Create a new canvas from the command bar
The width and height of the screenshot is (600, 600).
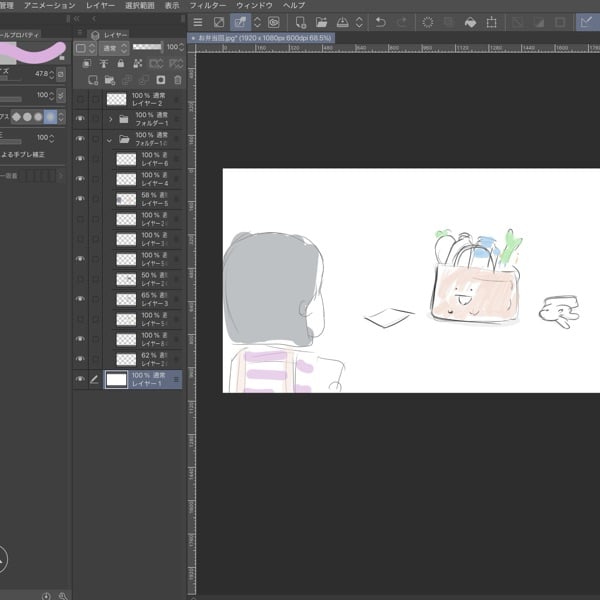[299, 22]
